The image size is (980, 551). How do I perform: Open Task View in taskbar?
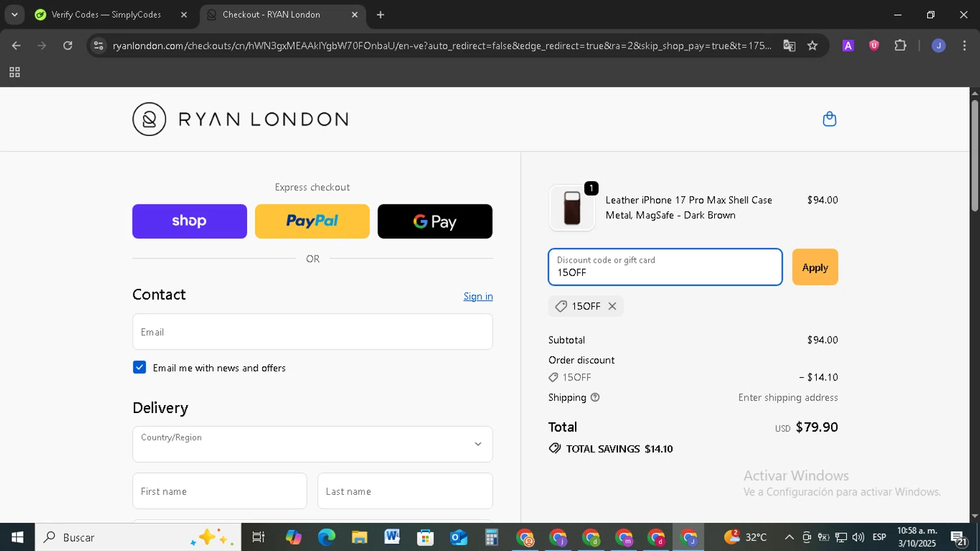point(259,537)
